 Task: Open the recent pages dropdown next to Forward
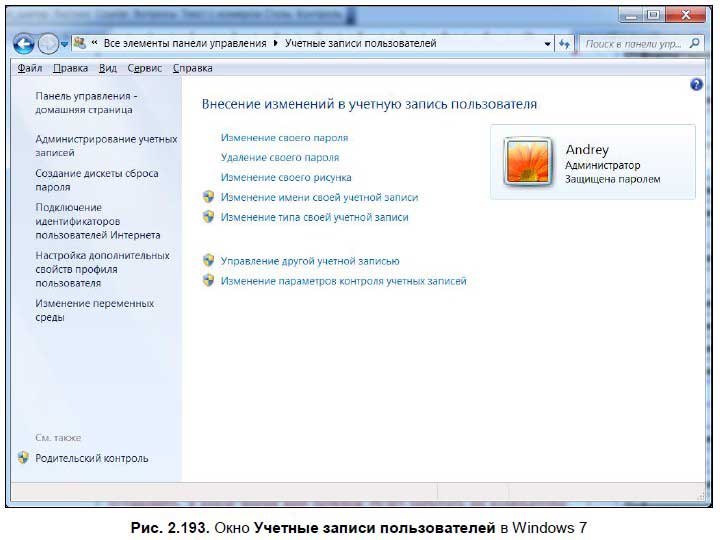coord(65,45)
